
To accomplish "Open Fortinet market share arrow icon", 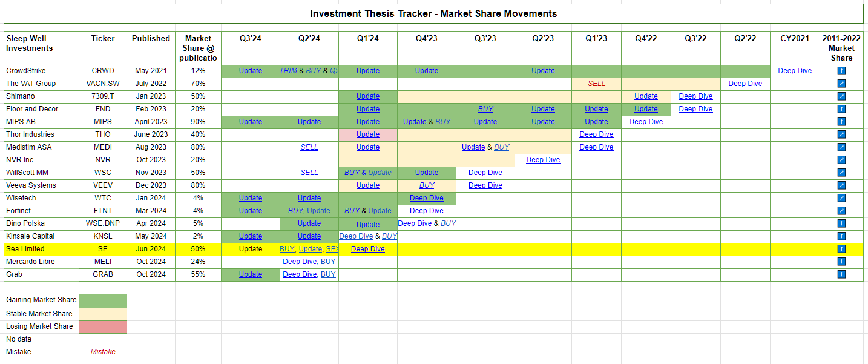I will pyautogui.click(x=841, y=211).
